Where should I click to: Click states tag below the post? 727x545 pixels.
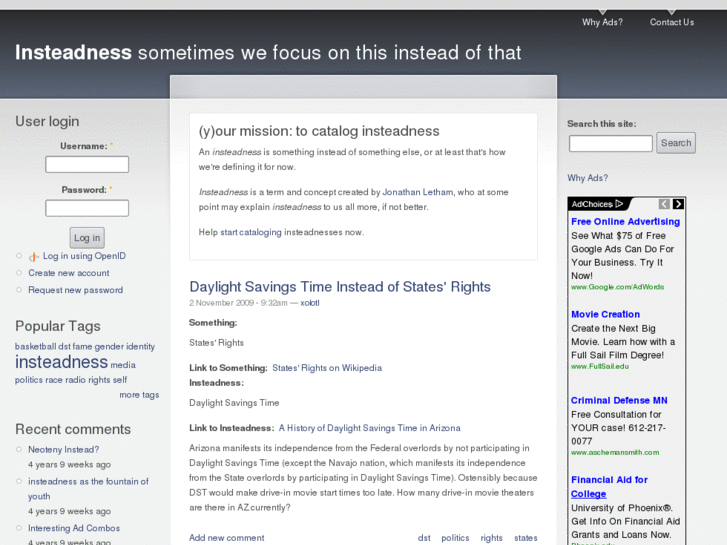pos(526,538)
